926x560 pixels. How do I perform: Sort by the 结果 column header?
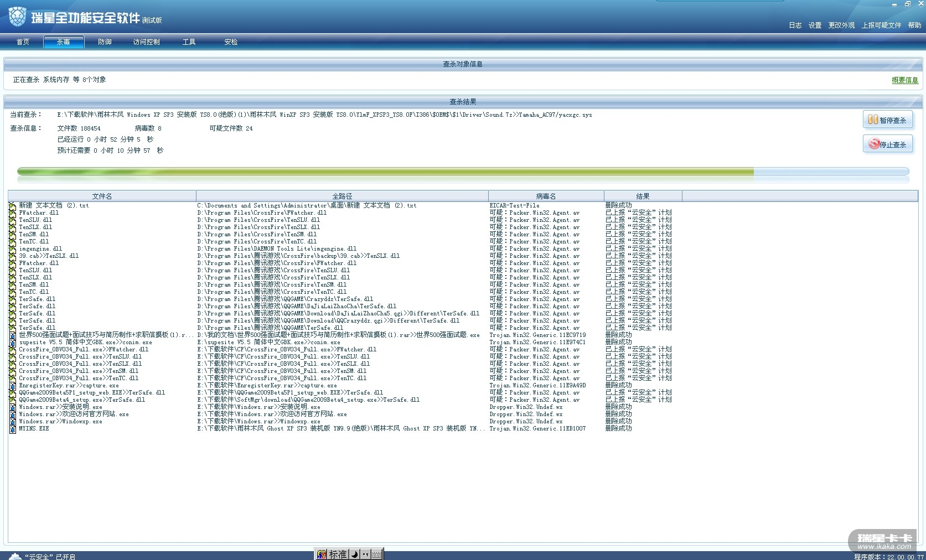(x=643, y=196)
